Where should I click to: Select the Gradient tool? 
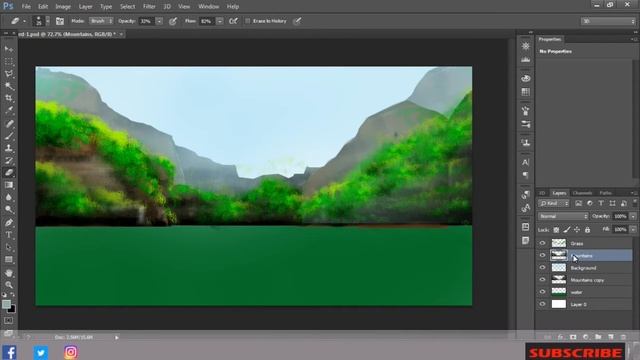click(9, 185)
